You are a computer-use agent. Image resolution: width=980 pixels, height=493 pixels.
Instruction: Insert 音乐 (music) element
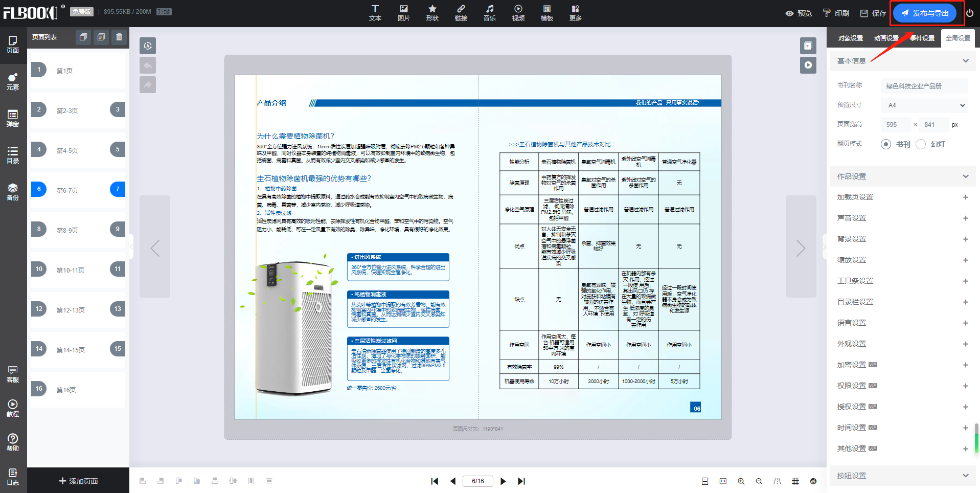tap(489, 13)
